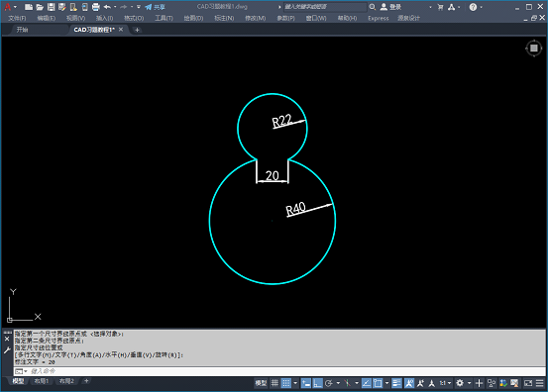Expand help dropdown arrow beside question mark
Viewport: 548px width, 392px height.
(482, 7)
